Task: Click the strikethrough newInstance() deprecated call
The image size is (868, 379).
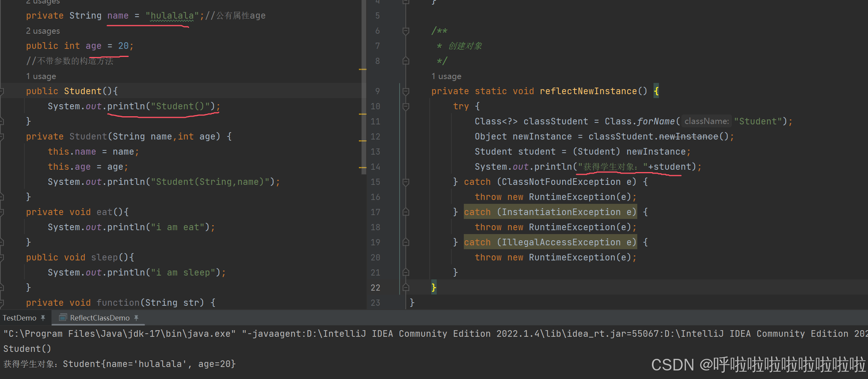Action: point(689,136)
